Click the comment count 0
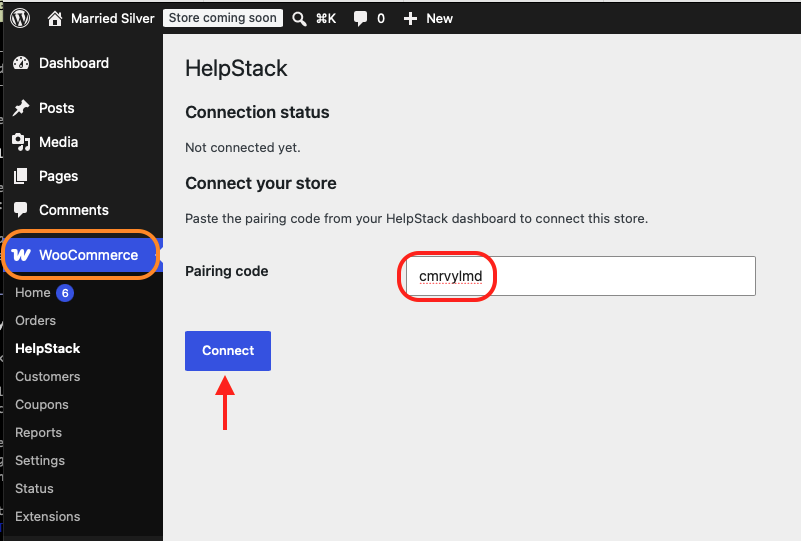The width and height of the screenshot is (801, 541). [x=381, y=19]
